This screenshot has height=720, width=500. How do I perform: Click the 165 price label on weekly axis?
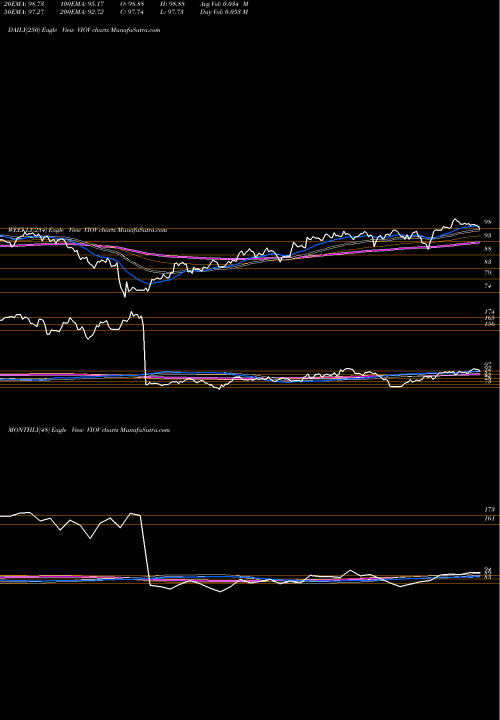coord(489,318)
